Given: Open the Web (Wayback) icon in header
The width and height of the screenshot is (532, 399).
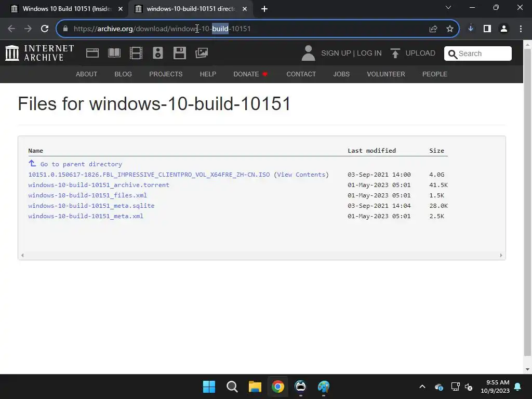Looking at the screenshot, I should click(92, 53).
